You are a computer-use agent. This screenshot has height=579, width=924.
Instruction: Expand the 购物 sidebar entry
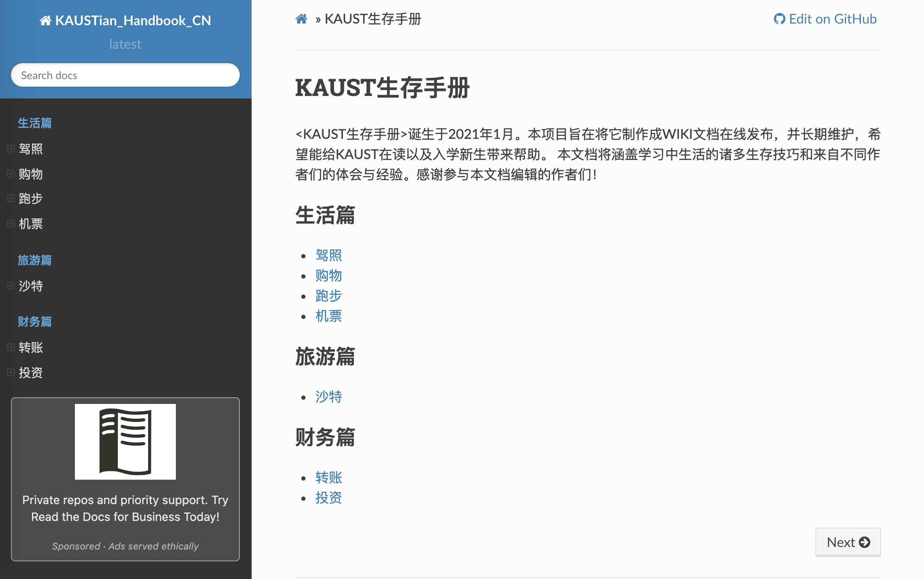click(x=11, y=174)
